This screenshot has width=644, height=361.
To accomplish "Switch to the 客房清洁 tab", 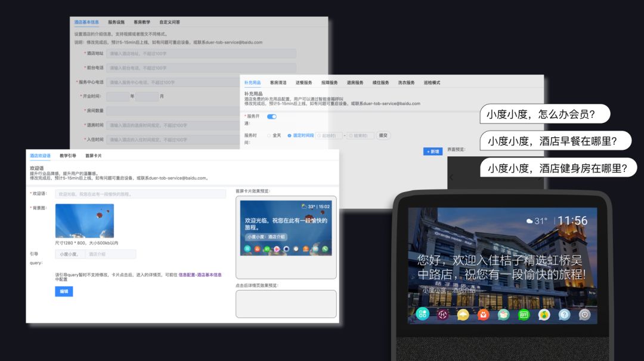I will pyautogui.click(x=278, y=82).
